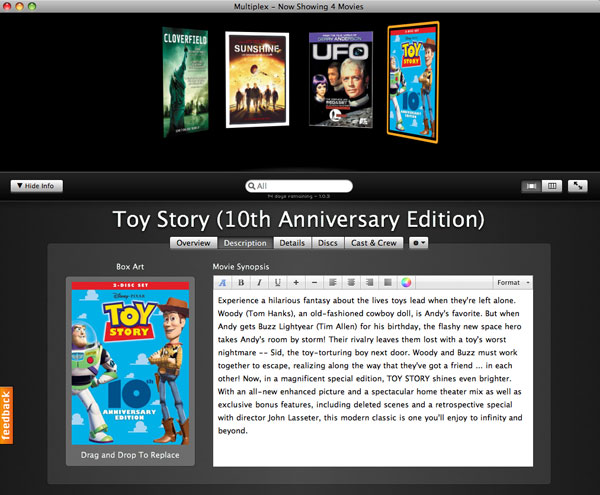This screenshot has height=495, width=600.
Task: Increase font size with plus icon
Action: (x=296, y=283)
